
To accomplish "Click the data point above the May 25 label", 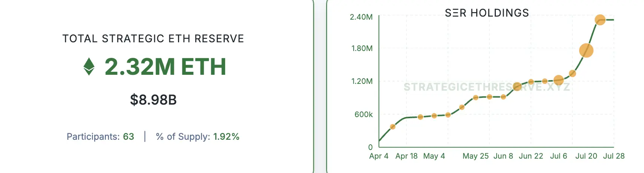I will 475,97.
